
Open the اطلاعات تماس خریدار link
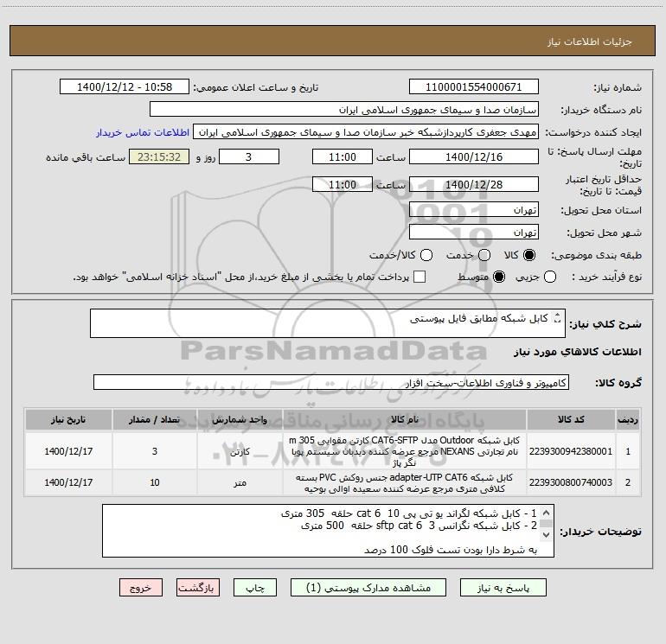[x=143, y=132]
